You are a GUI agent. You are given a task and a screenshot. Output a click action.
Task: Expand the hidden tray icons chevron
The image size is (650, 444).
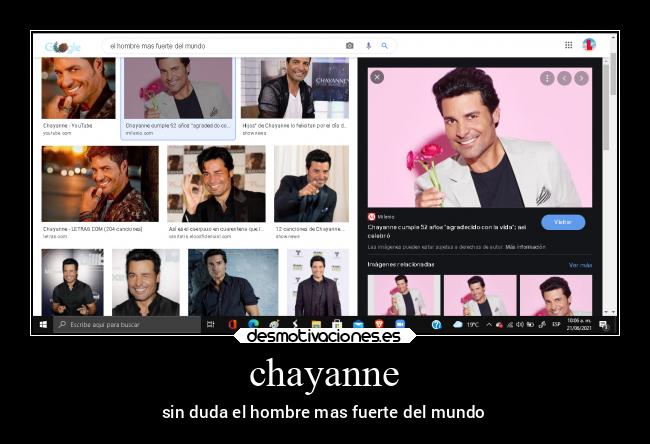coord(489,325)
